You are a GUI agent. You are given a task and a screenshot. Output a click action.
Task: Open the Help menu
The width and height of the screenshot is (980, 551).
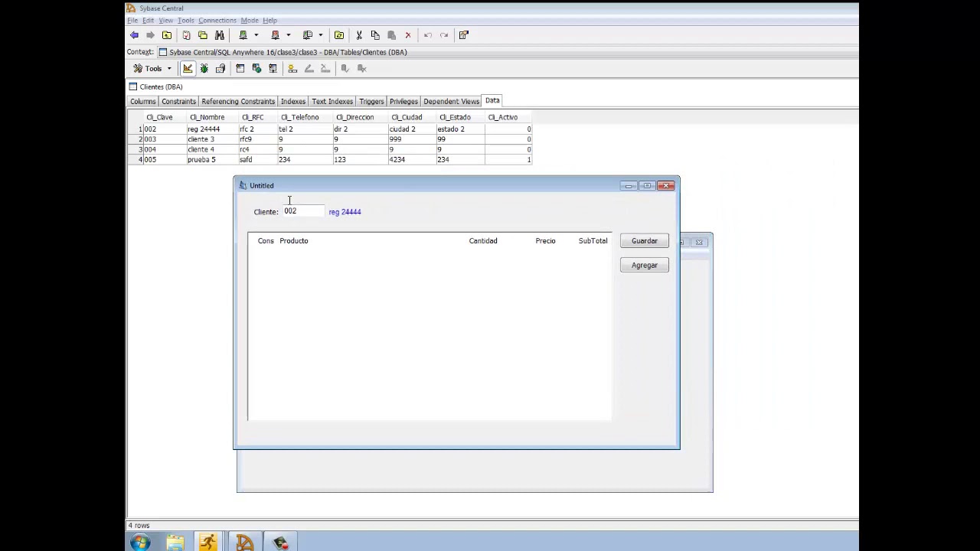pos(269,21)
